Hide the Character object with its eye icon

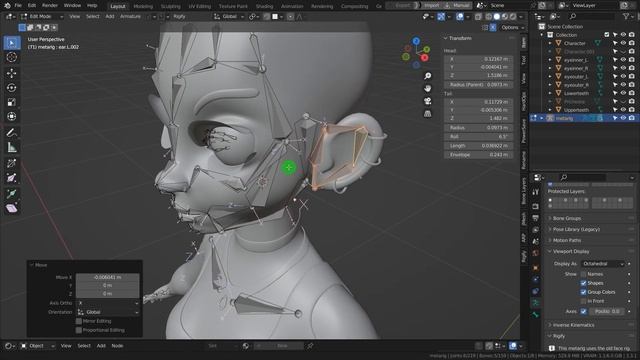tap(623, 43)
